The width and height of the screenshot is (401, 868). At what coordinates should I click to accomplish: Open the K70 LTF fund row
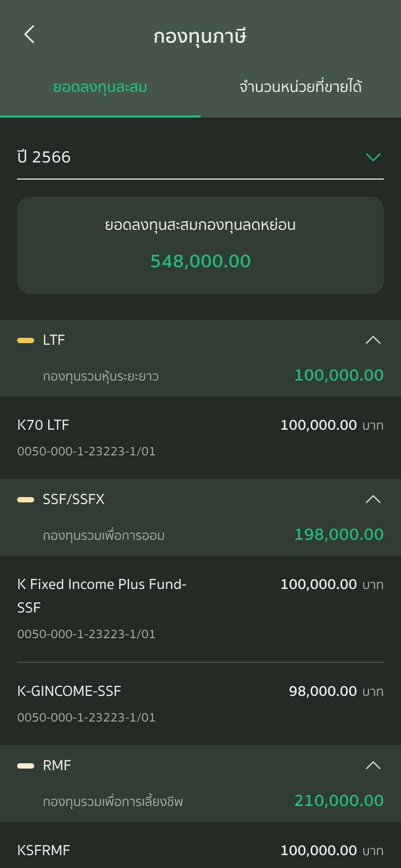click(200, 437)
